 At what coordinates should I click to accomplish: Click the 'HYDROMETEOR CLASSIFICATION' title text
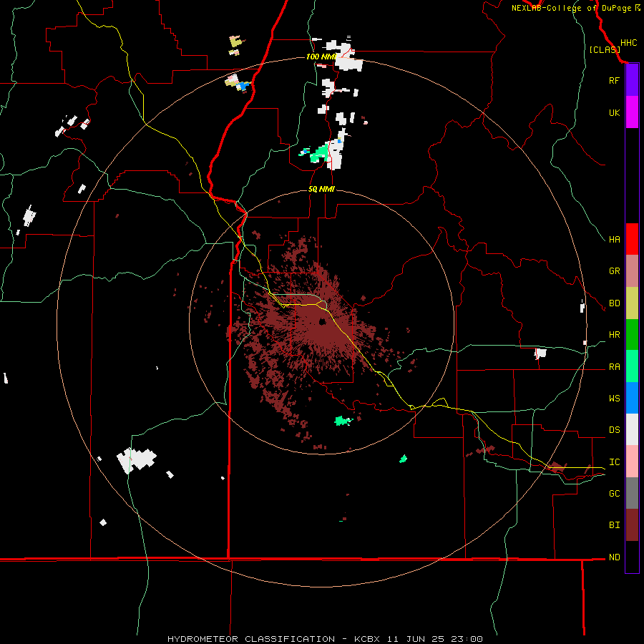251,639
